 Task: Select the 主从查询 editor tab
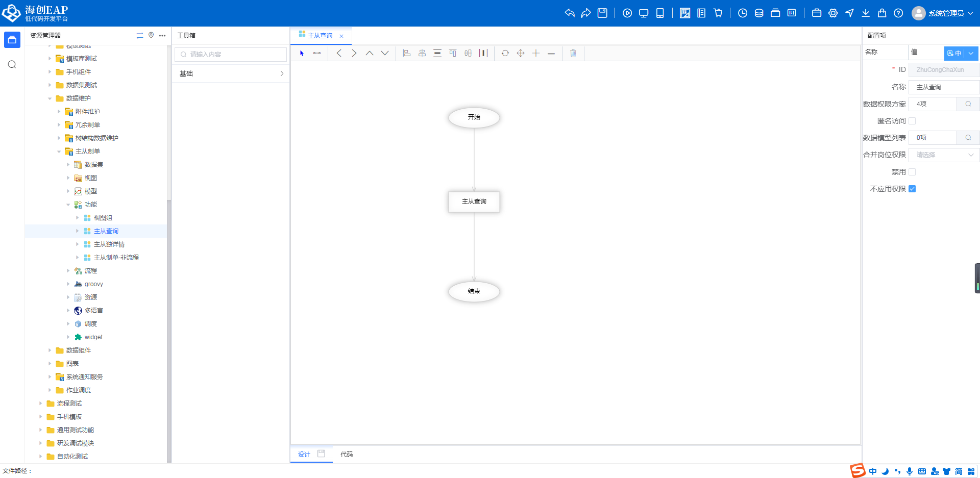[320, 36]
